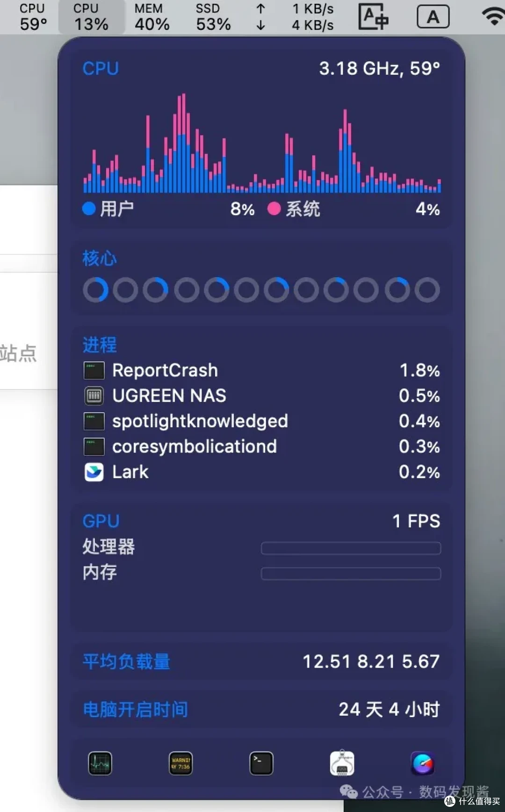Click the GPU section heading
The height and width of the screenshot is (812, 505).
[101, 521]
